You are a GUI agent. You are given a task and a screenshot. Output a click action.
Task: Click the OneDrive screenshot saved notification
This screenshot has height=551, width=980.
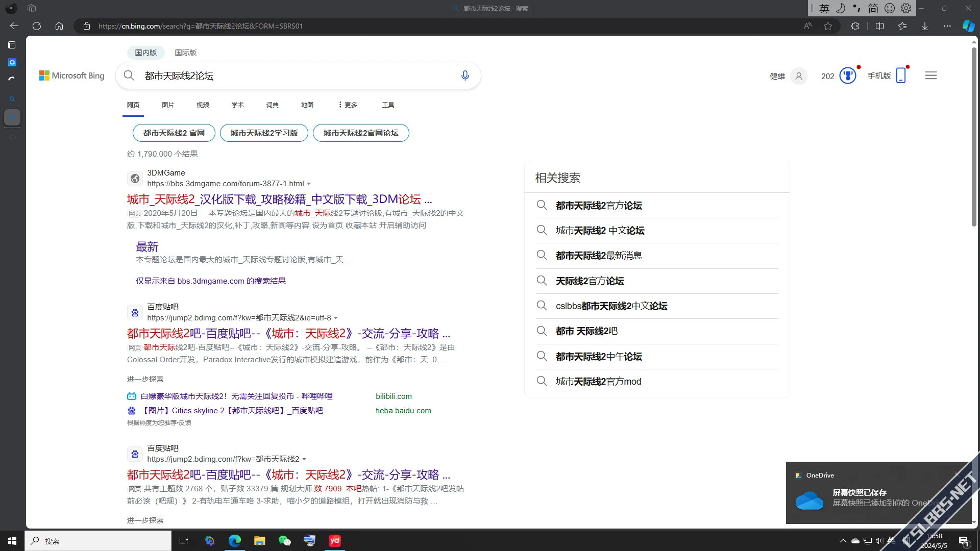tap(879, 493)
